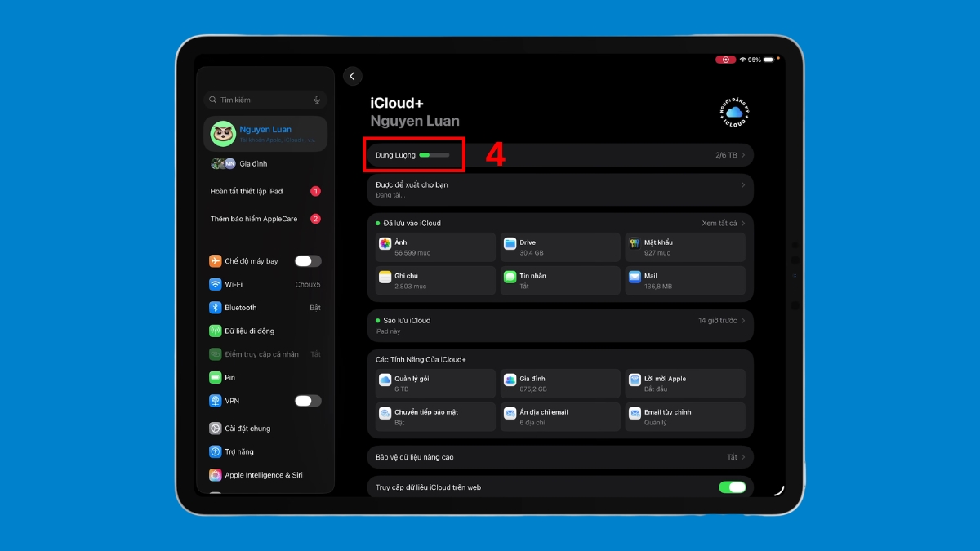Open Lời mời Apple tile
This screenshot has height=551, width=980.
point(685,384)
